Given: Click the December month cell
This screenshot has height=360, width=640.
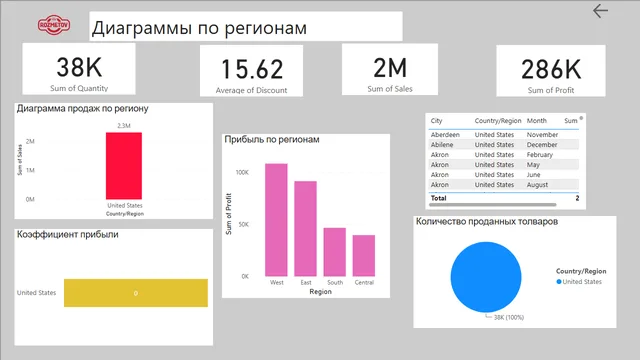Looking at the screenshot, I should [542, 144].
